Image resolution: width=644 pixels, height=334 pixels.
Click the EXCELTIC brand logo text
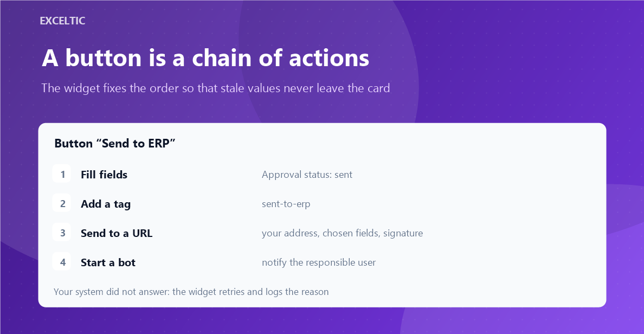[x=62, y=21]
